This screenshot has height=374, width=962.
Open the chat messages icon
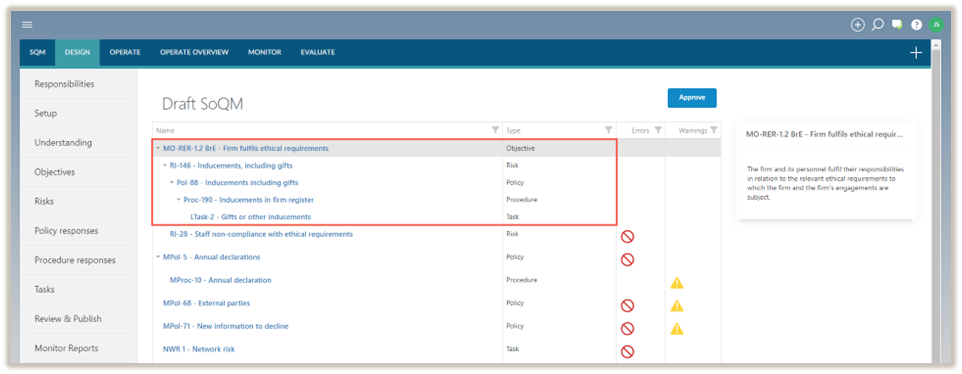coord(897,25)
